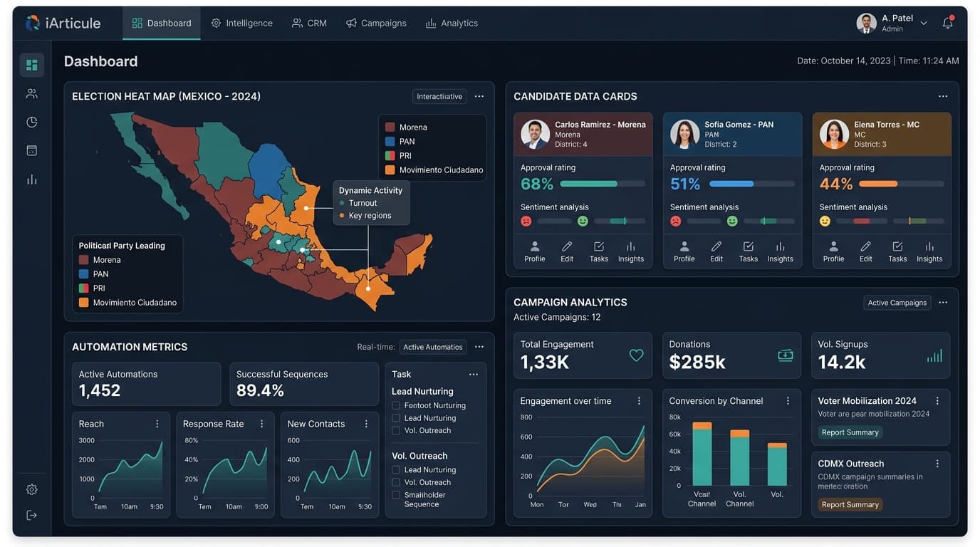Switch to the Campaigns tab
Screen dimensions: 980x547
tap(376, 23)
